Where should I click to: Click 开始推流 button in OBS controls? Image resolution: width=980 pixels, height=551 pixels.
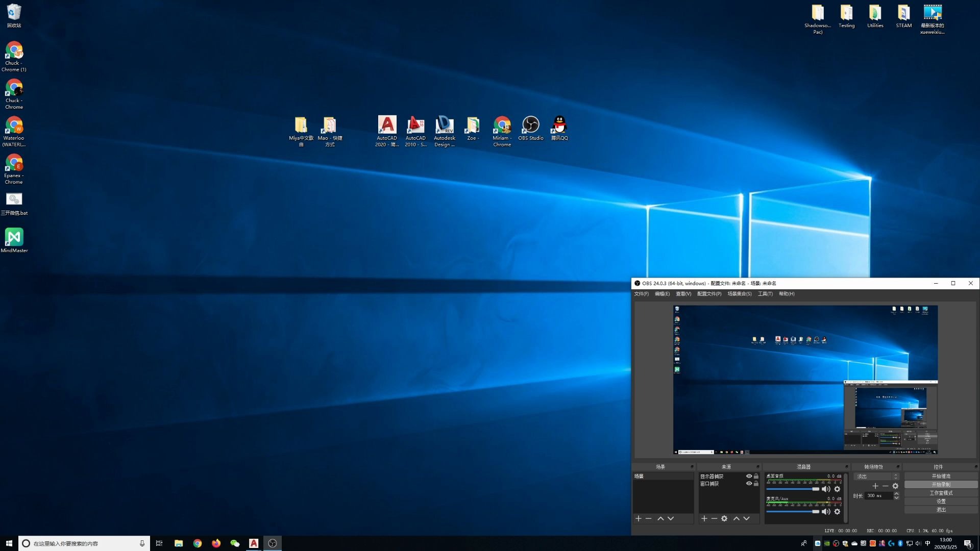tap(940, 475)
